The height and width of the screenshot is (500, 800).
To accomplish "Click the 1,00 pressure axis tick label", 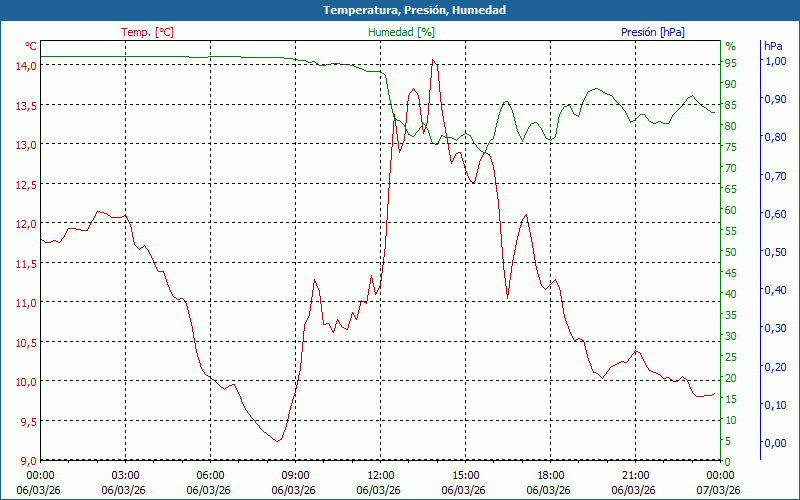I will (775, 61).
